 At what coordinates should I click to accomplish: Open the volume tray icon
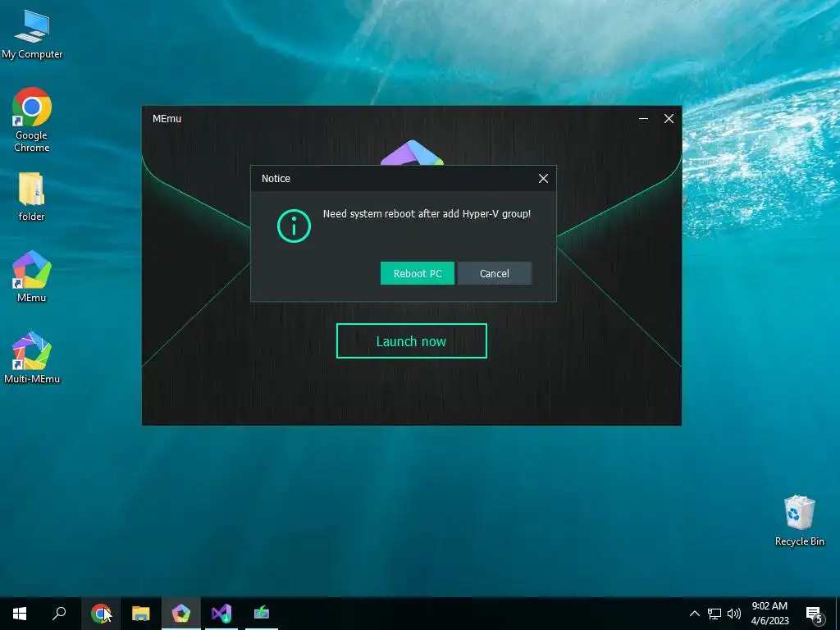(x=734, y=614)
